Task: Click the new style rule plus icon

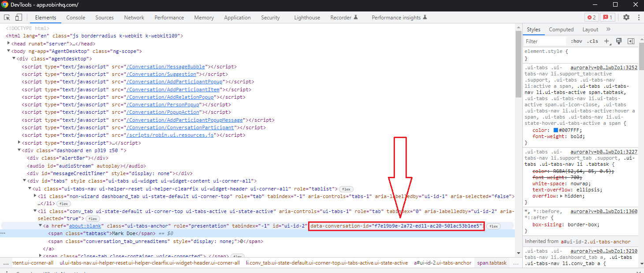Action: click(x=607, y=41)
